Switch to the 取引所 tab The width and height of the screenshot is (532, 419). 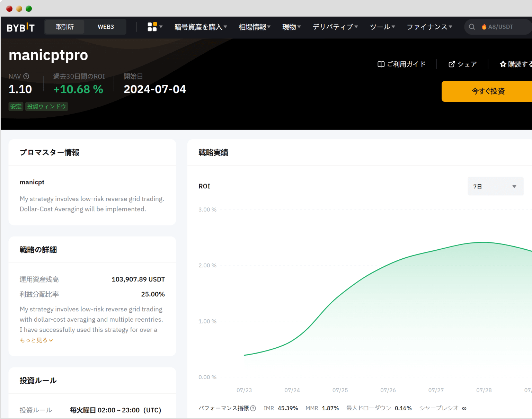pyautogui.click(x=65, y=27)
